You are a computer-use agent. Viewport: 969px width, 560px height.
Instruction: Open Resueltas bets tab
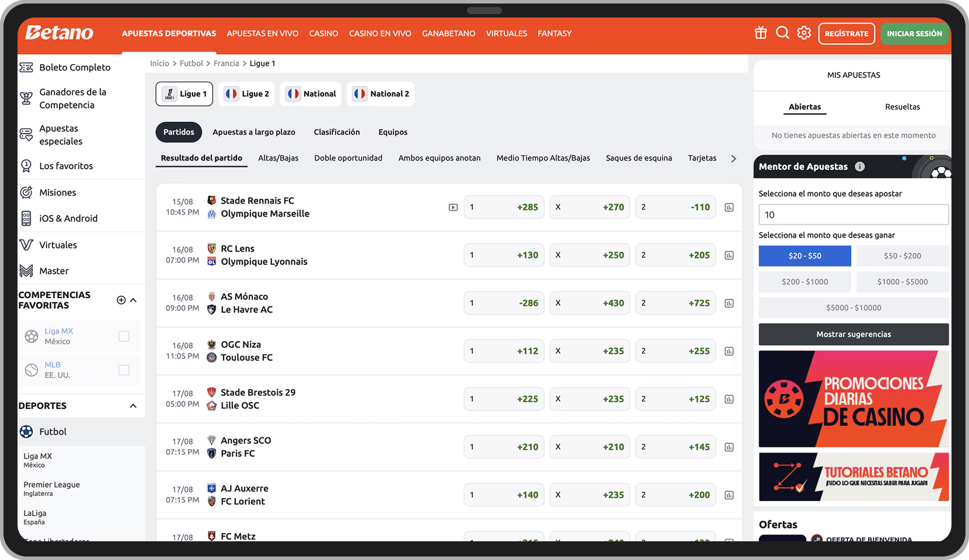pyautogui.click(x=902, y=107)
